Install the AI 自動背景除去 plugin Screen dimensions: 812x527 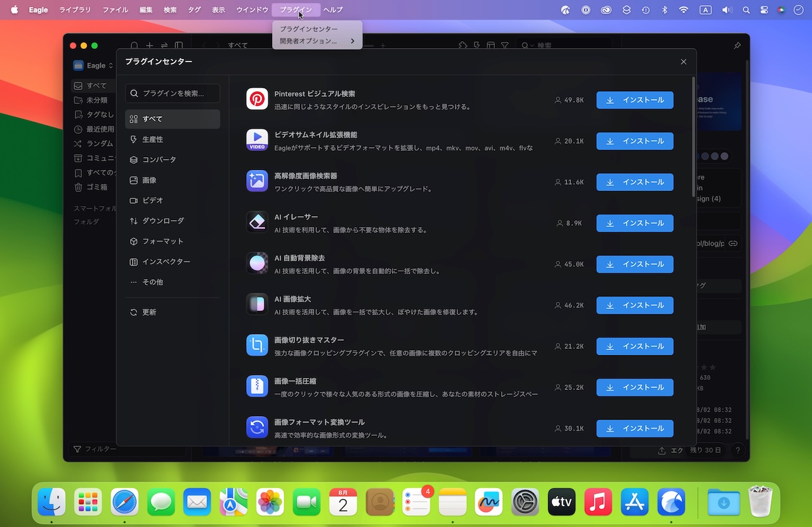point(634,264)
